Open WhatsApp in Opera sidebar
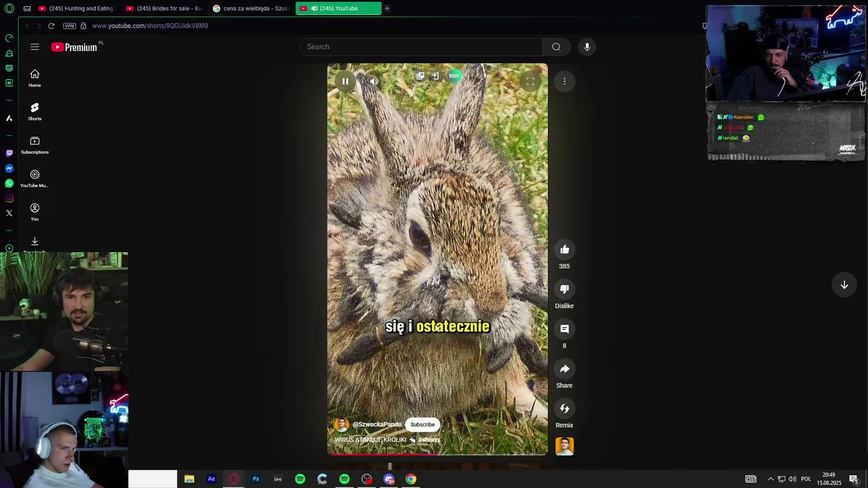The image size is (868, 488). click(x=9, y=183)
